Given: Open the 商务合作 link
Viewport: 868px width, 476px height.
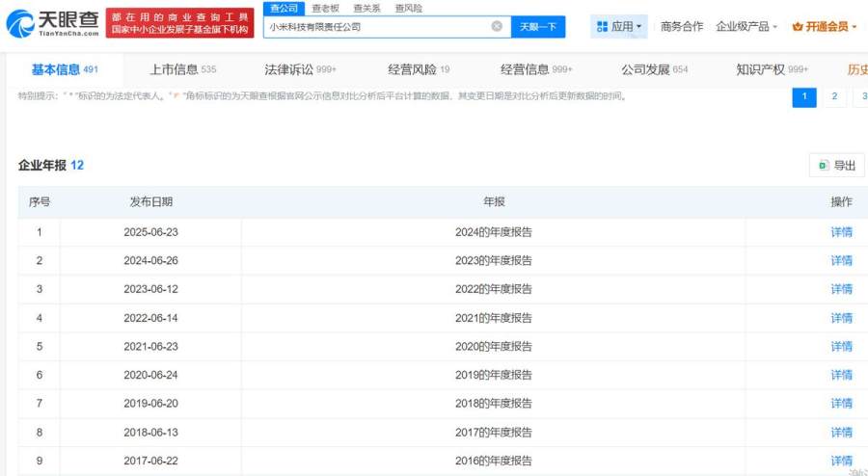Looking at the screenshot, I should 682,27.
